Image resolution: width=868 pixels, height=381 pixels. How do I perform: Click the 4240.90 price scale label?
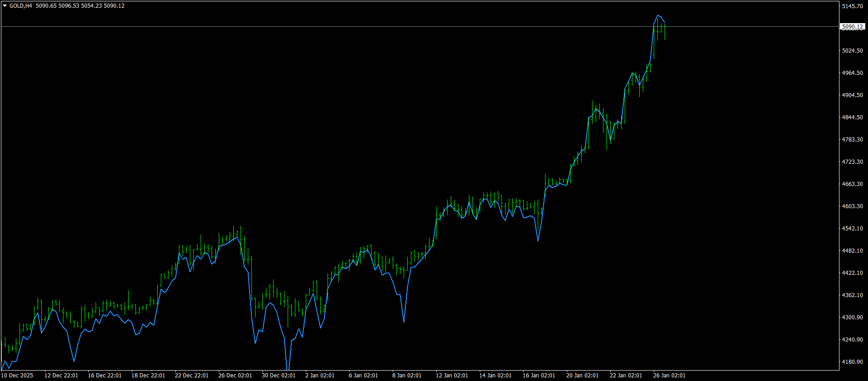852,340
